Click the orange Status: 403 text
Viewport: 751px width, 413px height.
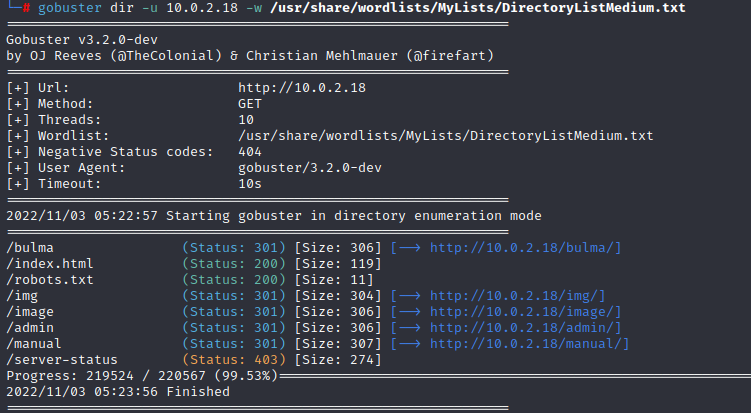(x=234, y=359)
